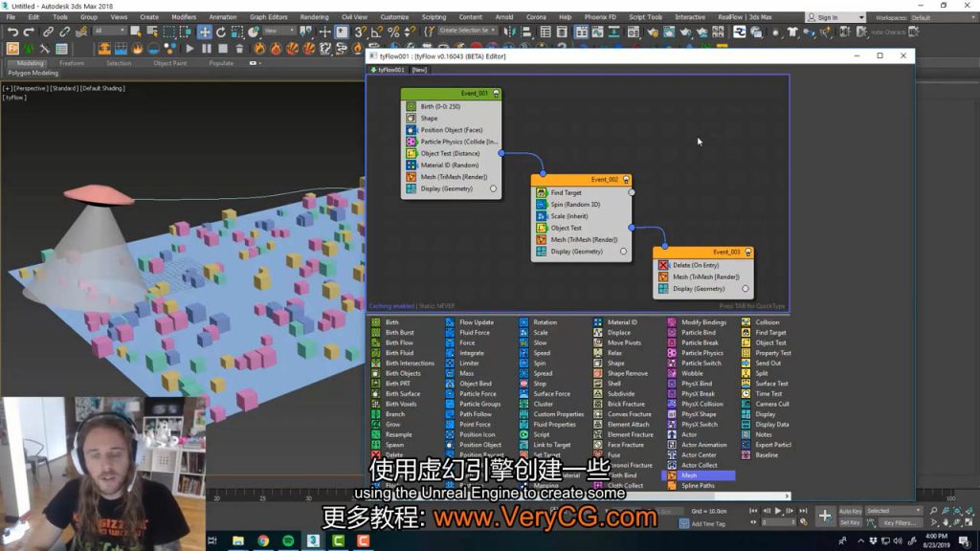Click the depot scrollbar right arrow

click(787, 496)
